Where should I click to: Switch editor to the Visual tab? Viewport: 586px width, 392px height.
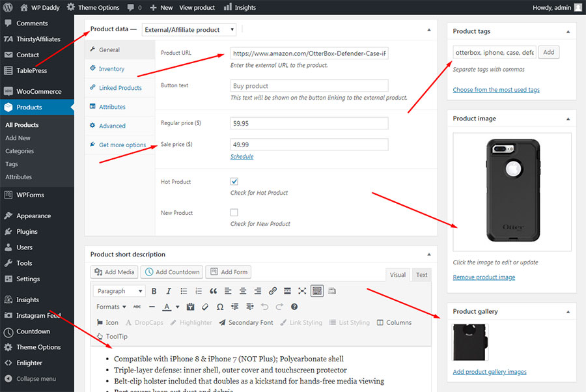click(398, 275)
